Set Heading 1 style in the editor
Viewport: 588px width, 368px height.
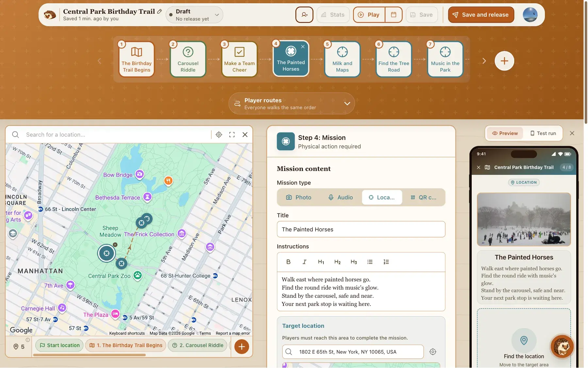point(321,262)
